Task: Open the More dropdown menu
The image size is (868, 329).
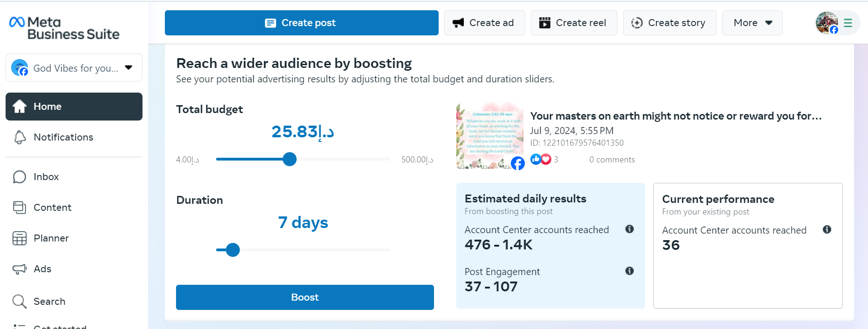Action: pos(752,23)
